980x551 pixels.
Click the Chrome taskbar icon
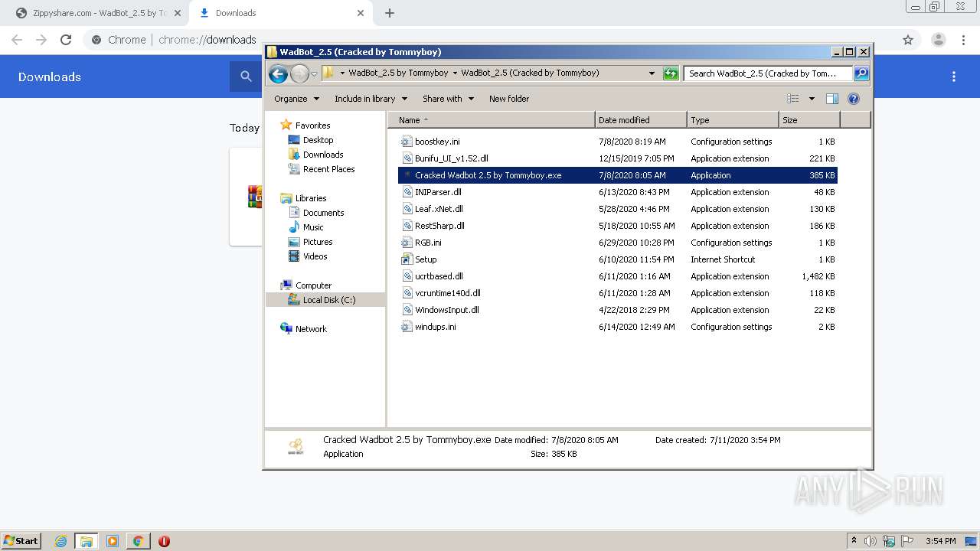point(138,541)
